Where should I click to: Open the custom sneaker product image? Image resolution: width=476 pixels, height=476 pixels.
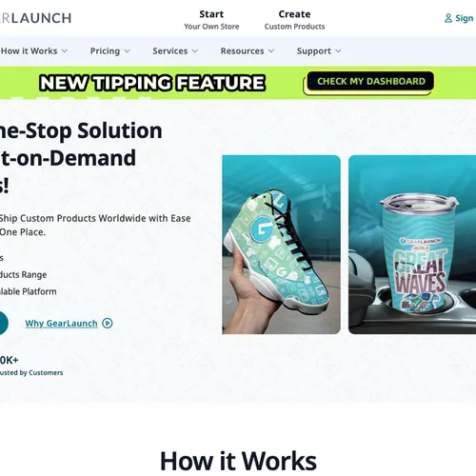point(281,245)
